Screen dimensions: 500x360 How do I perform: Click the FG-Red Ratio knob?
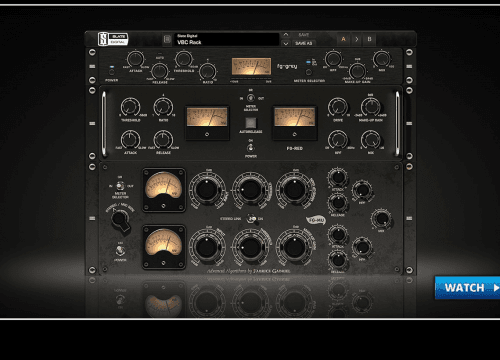coord(163,107)
